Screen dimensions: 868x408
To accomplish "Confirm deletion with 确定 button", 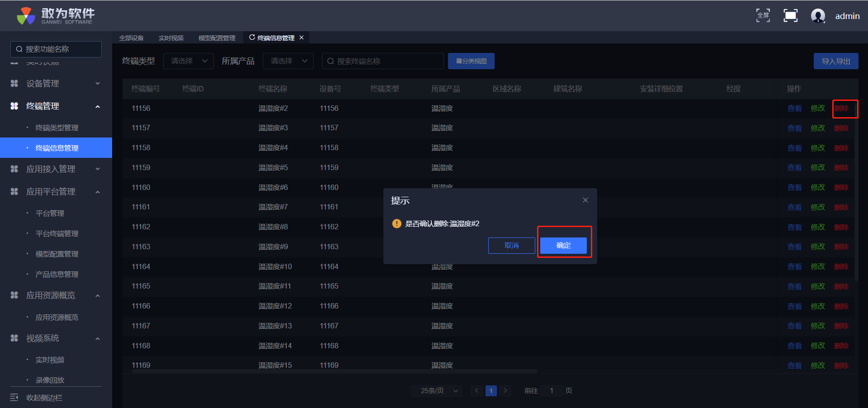I will pos(563,246).
